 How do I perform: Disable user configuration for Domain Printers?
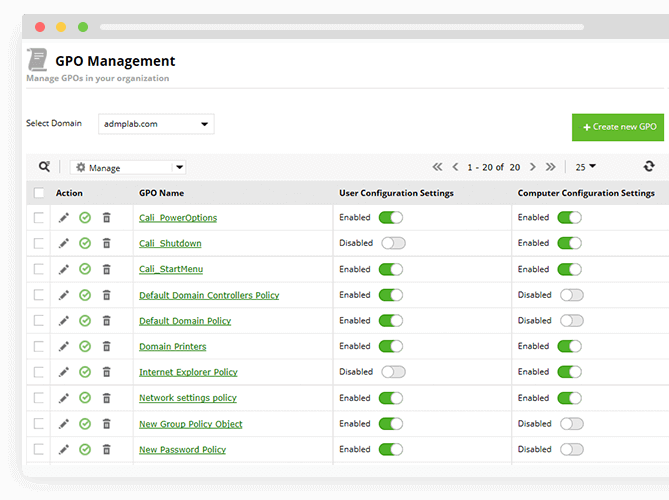390,346
